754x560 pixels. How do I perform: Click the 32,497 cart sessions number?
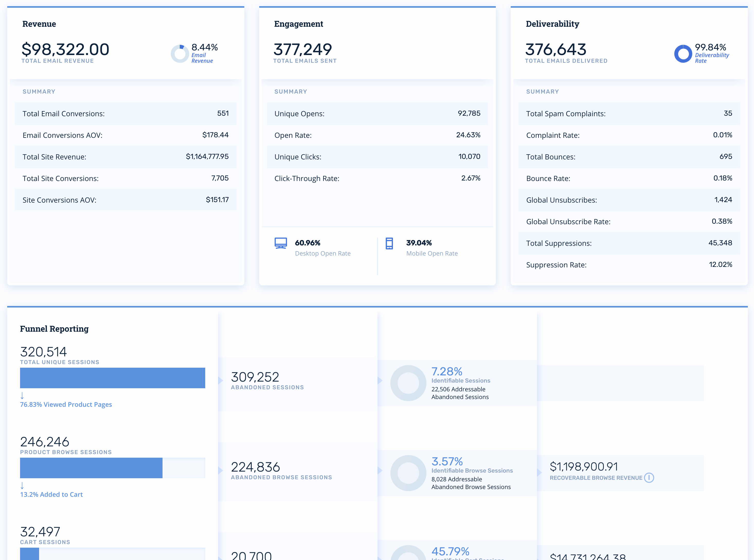[x=40, y=532]
